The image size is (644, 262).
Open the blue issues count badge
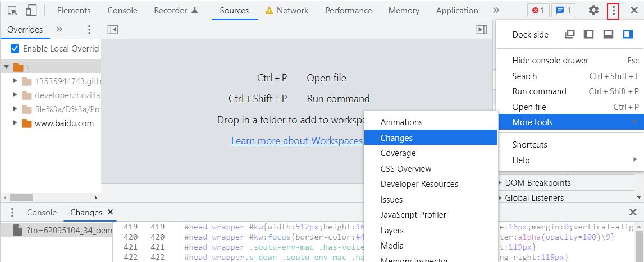[x=563, y=10]
